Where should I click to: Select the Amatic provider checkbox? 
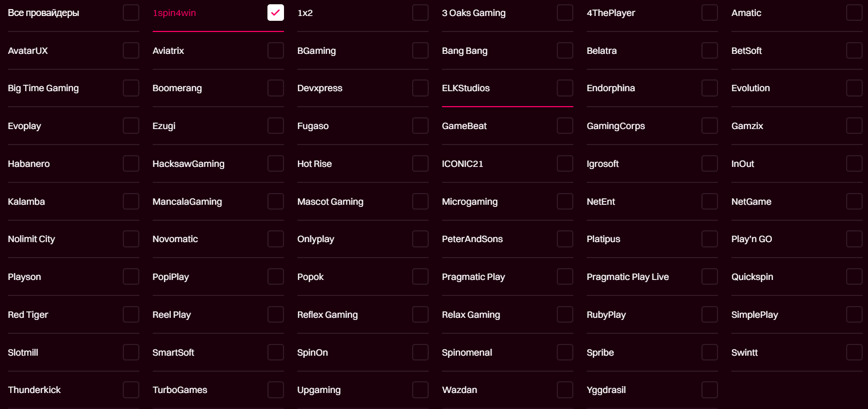854,13
